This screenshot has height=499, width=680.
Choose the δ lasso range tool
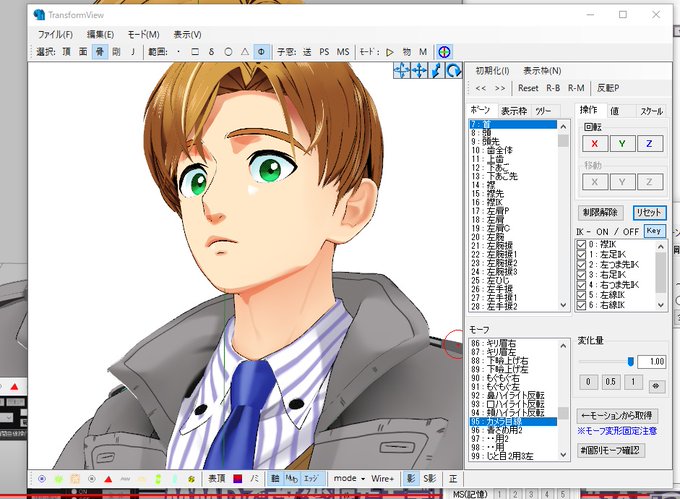point(211,52)
